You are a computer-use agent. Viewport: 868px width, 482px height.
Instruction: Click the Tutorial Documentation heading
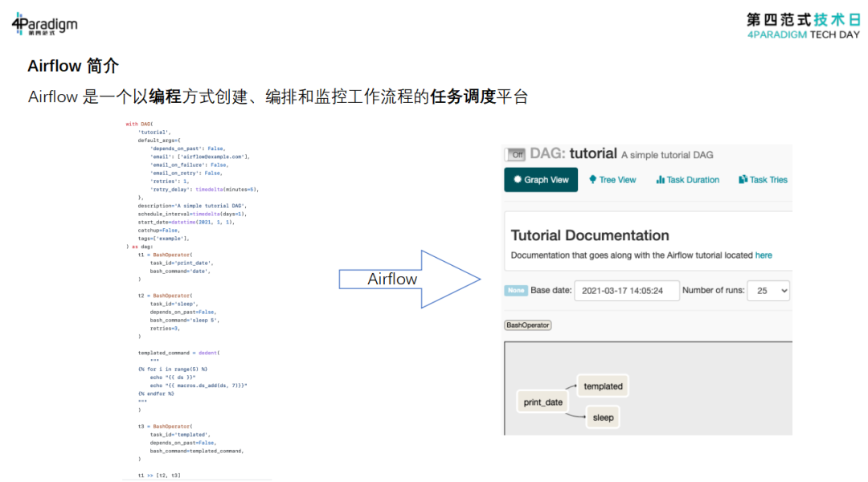point(589,235)
